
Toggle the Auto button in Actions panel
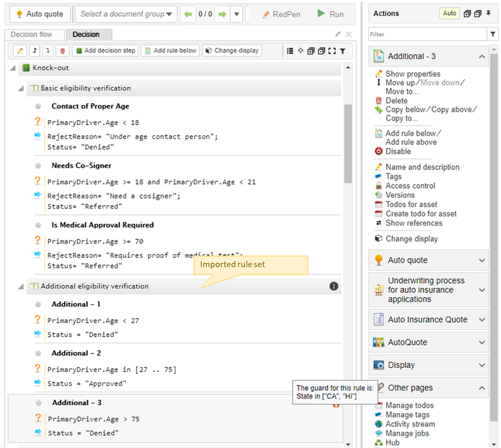coord(449,13)
